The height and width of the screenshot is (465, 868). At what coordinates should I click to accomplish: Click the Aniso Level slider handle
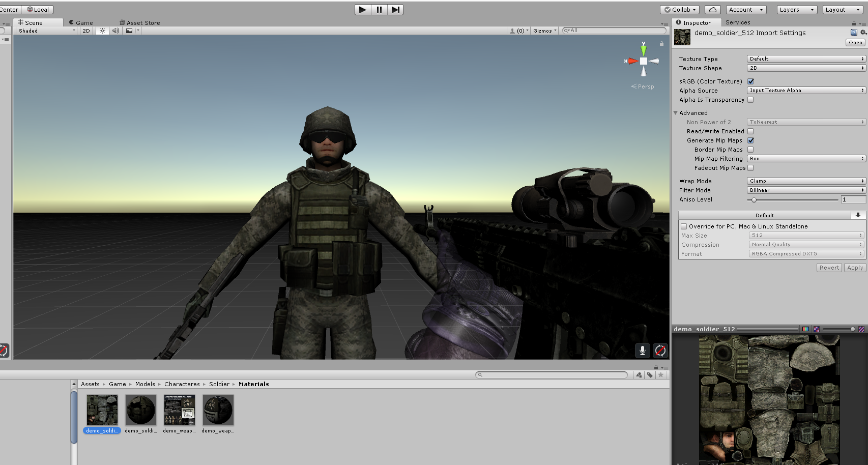pos(754,200)
